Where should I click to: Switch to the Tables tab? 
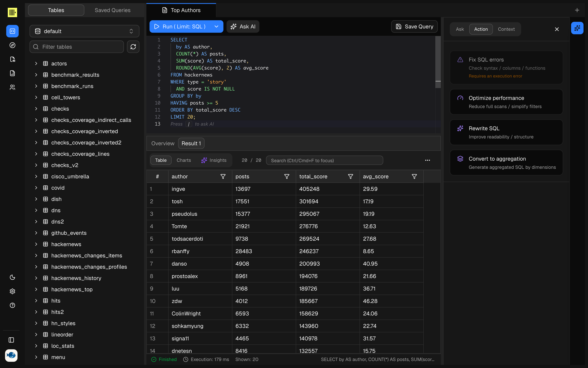pyautogui.click(x=56, y=10)
